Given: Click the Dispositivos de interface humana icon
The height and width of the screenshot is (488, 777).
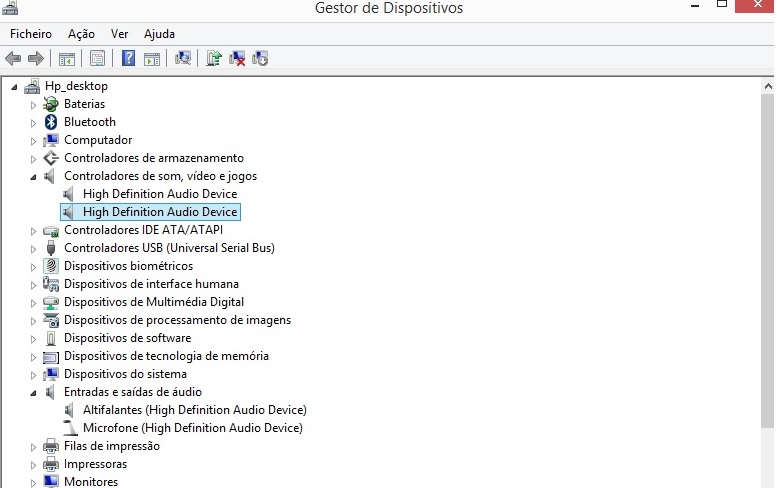Looking at the screenshot, I should (x=51, y=284).
